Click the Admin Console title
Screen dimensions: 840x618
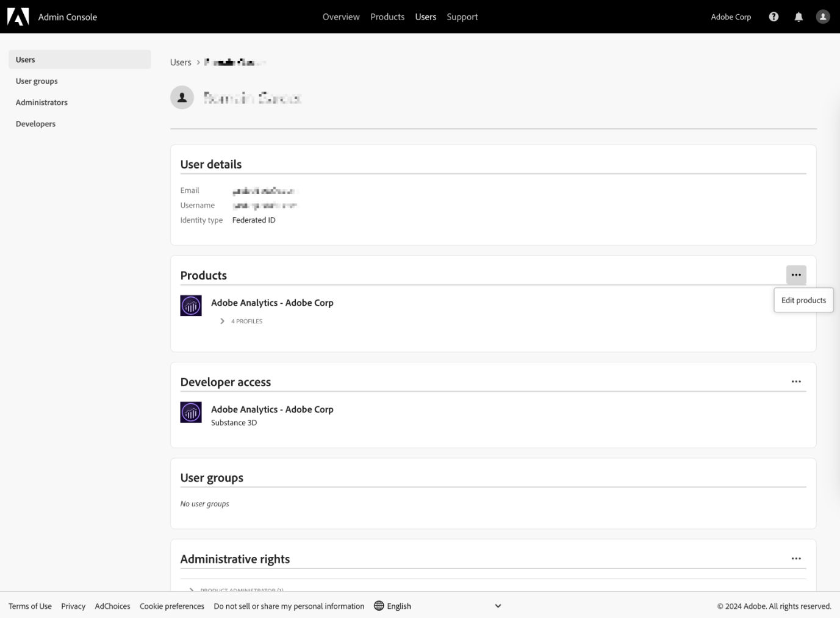[68, 16]
